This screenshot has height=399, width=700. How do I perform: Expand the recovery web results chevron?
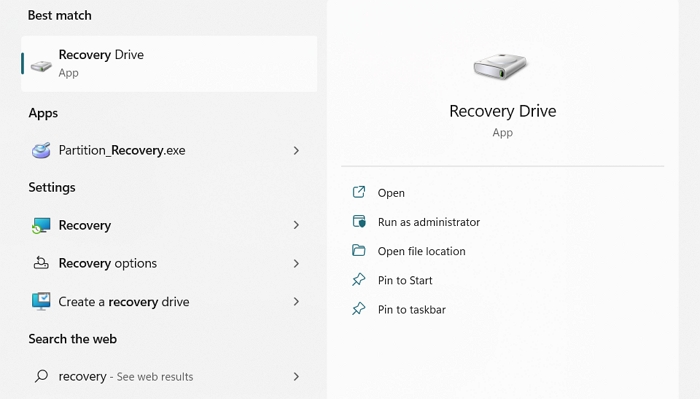pos(296,376)
